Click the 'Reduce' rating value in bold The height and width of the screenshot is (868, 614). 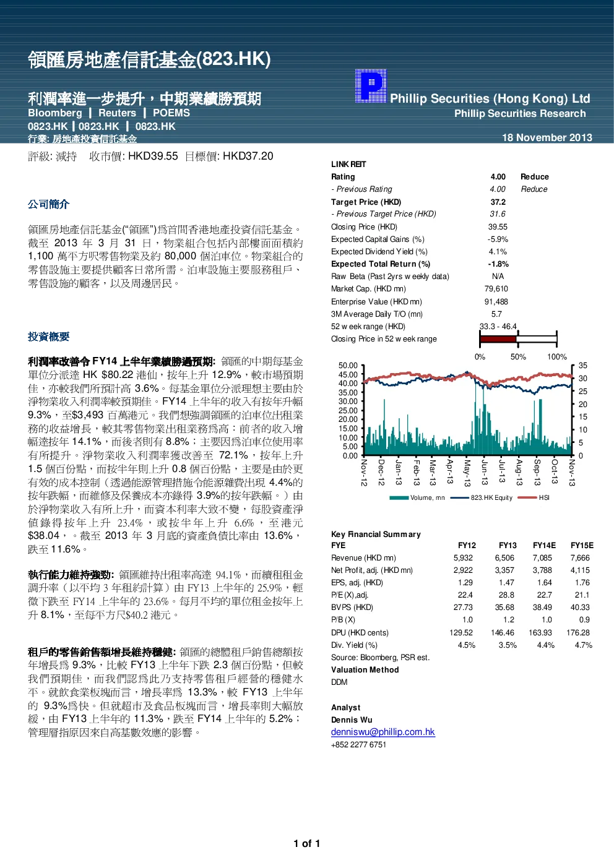point(535,177)
